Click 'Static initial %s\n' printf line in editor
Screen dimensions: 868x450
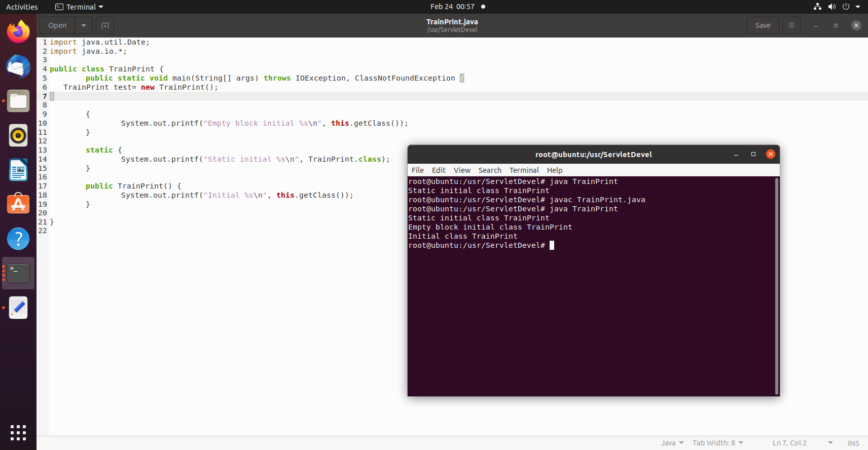pyautogui.click(x=256, y=159)
